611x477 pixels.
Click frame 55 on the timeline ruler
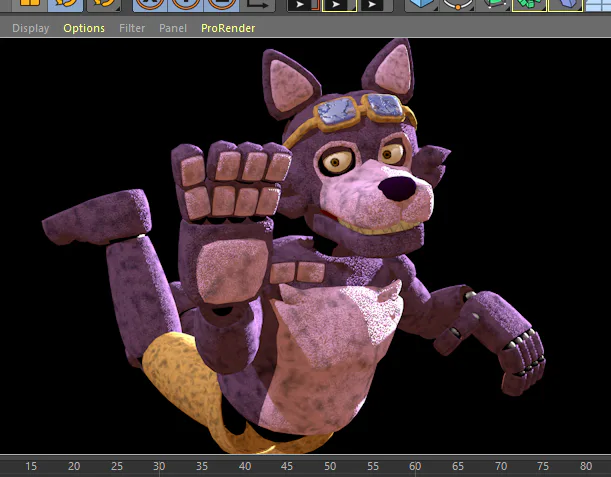pyautogui.click(x=373, y=466)
